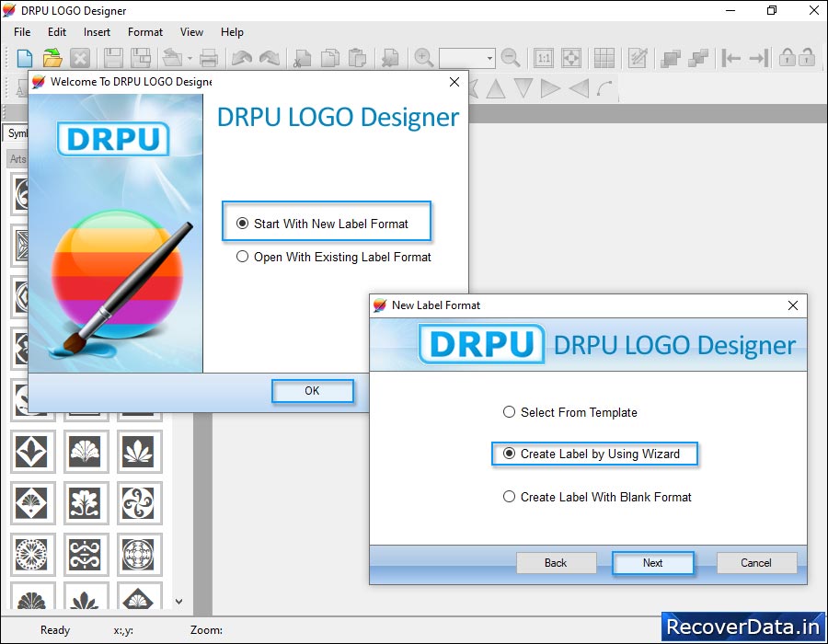Image resolution: width=828 pixels, height=644 pixels.
Task: Click the Zoom In magnifier icon
Action: click(423, 58)
